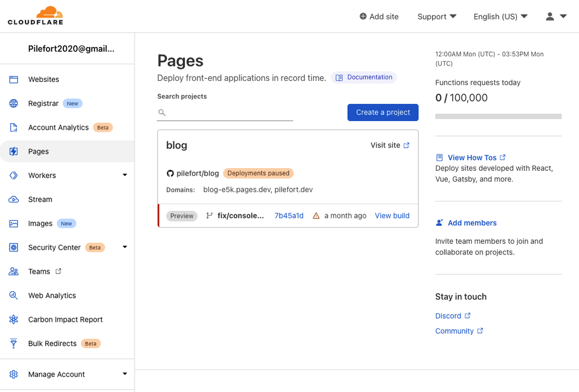The width and height of the screenshot is (579, 392).
Task: Open the Websites section icon in sidebar
Action: point(13,79)
